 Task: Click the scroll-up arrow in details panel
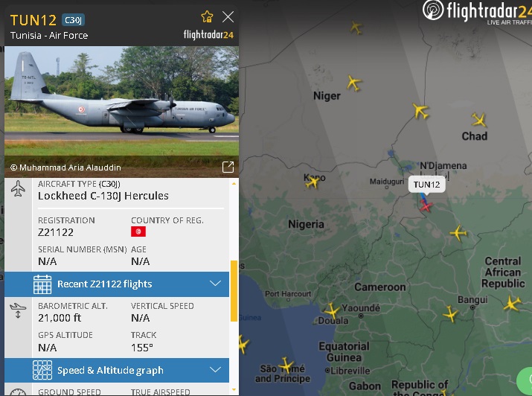(x=234, y=184)
